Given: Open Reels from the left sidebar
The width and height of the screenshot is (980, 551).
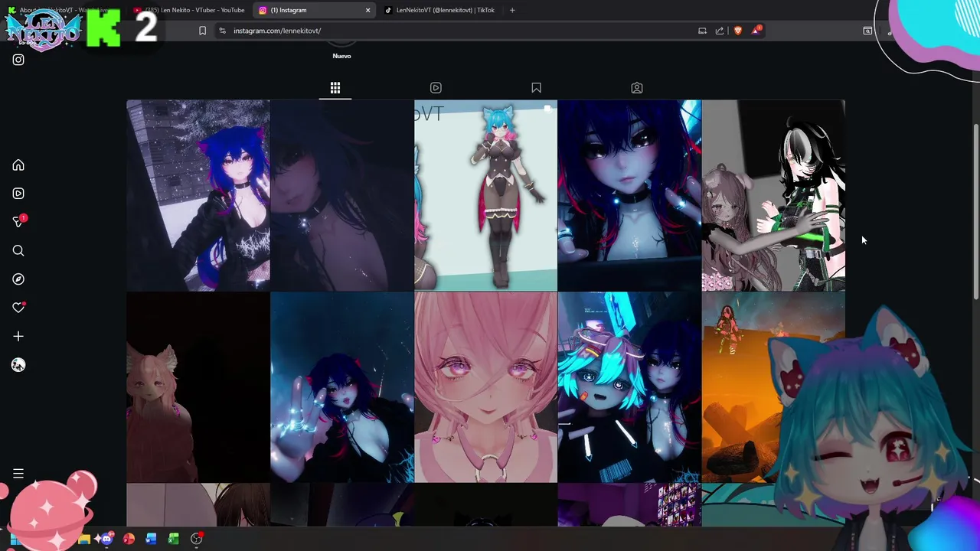Looking at the screenshot, I should click(x=18, y=194).
